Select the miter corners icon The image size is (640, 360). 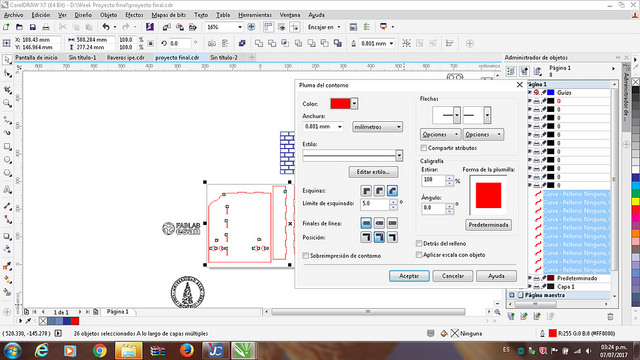pos(366,191)
